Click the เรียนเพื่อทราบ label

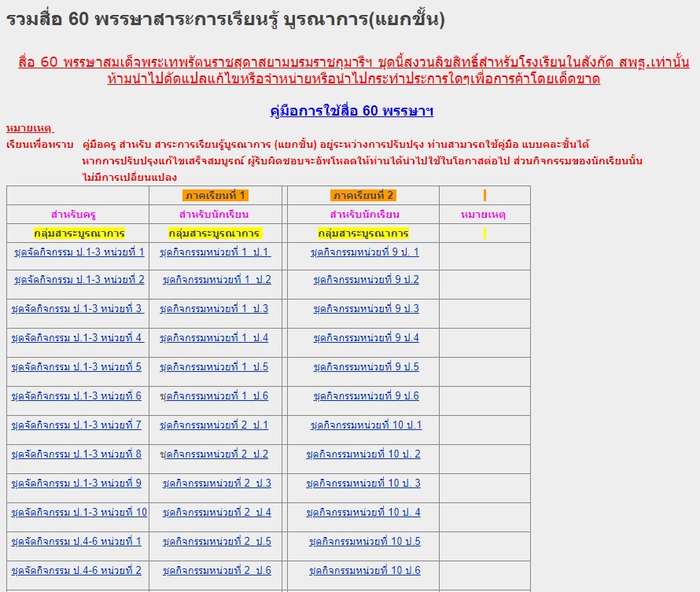coord(40,145)
